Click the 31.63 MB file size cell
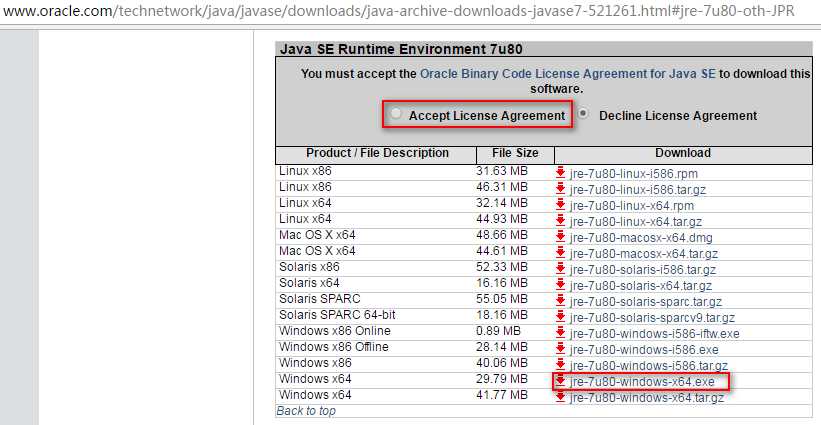The width and height of the screenshot is (821, 425). [x=502, y=171]
